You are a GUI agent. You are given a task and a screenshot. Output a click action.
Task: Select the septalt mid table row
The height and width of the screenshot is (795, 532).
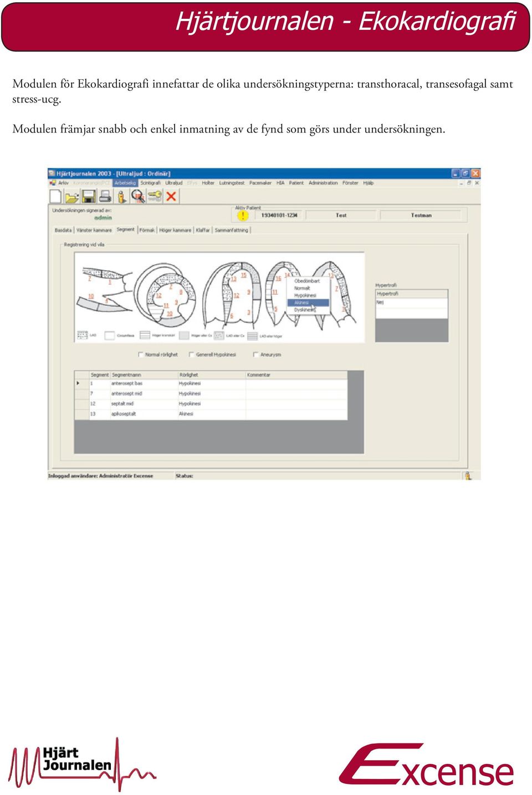click(x=211, y=404)
